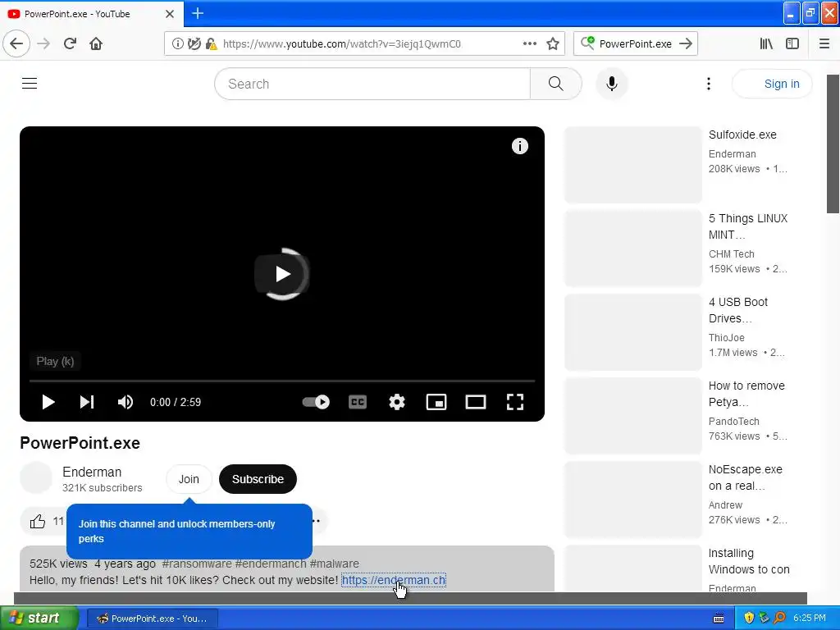Click the video progress bar

(x=282, y=381)
